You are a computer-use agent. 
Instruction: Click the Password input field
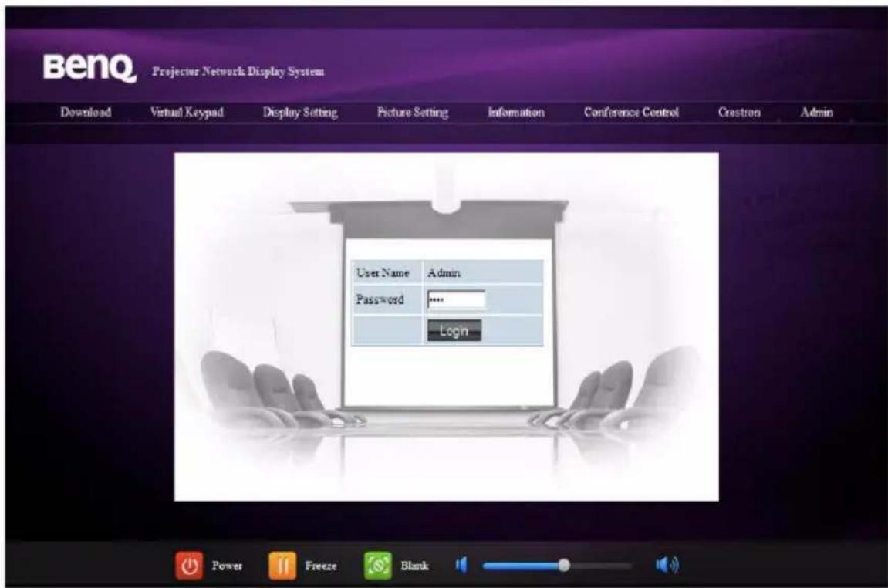pyautogui.click(x=457, y=299)
